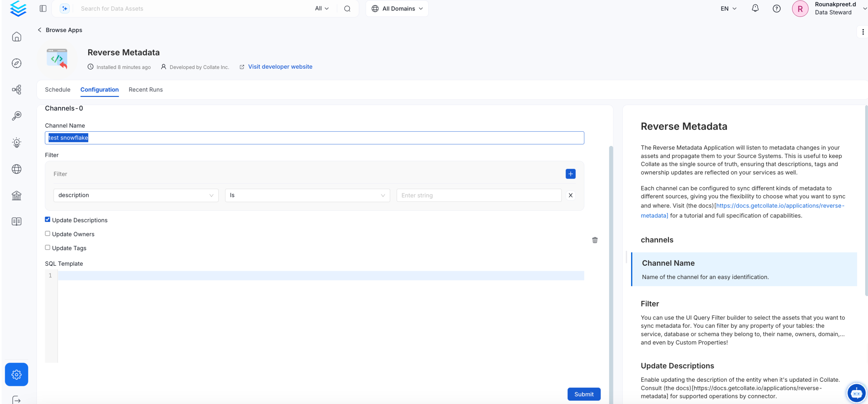Click the Submit button
868x404 pixels.
[584, 394]
